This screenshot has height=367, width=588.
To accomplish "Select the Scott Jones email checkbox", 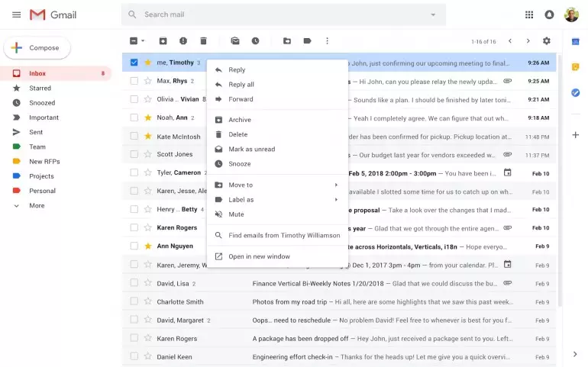I will click(x=134, y=155).
